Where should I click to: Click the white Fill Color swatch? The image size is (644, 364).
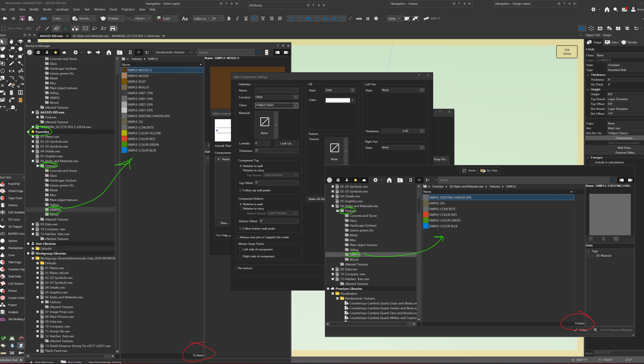[x=338, y=100]
